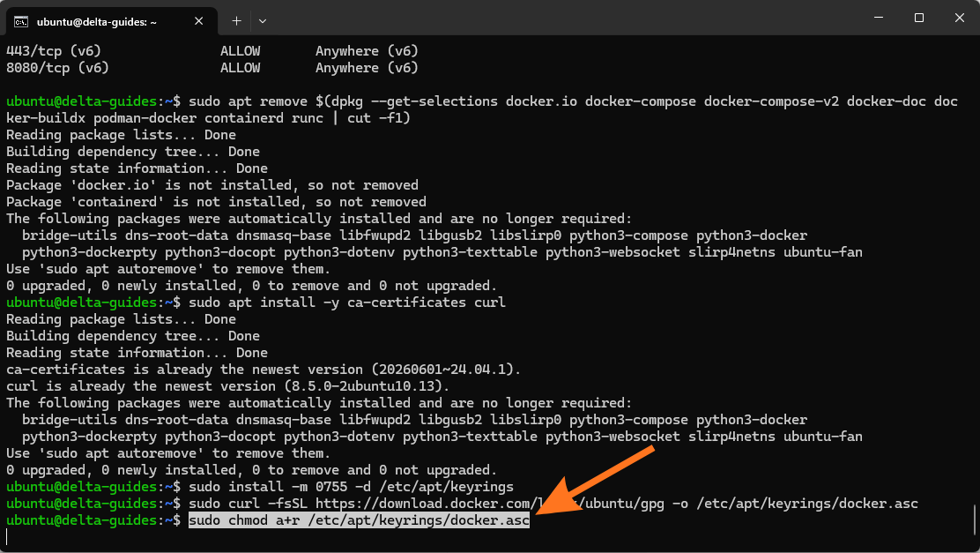Click the "Package 'containerd' is not installed" line
This screenshot has width=980, height=553.
pos(216,202)
